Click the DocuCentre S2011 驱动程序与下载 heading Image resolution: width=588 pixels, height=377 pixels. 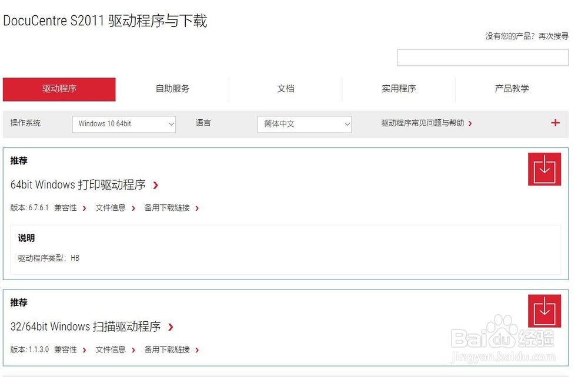point(105,21)
